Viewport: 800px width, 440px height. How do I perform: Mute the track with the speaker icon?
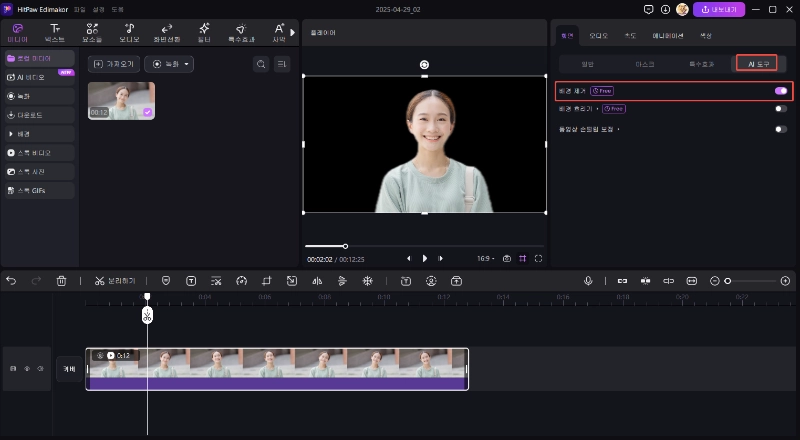41,369
